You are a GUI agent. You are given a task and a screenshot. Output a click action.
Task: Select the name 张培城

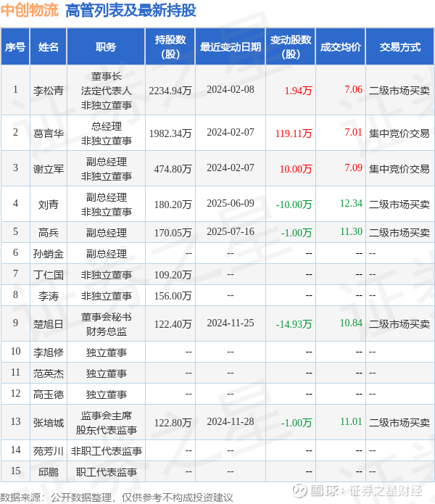(x=48, y=423)
